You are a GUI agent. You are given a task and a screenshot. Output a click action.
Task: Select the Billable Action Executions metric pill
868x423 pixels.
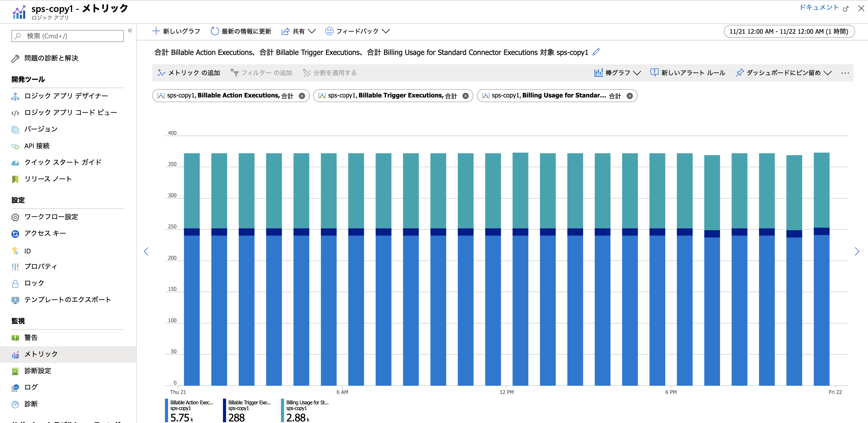(x=231, y=96)
